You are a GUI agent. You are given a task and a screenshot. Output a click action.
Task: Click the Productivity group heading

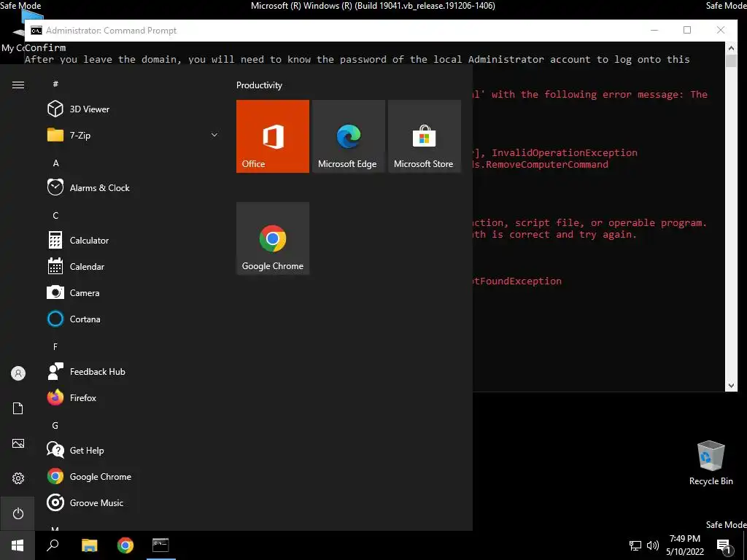pyautogui.click(x=259, y=85)
